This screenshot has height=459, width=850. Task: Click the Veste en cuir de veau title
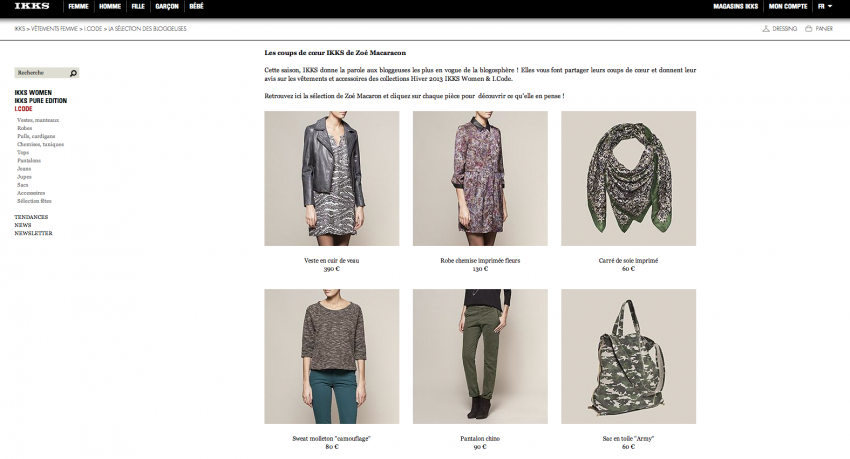[332, 261]
